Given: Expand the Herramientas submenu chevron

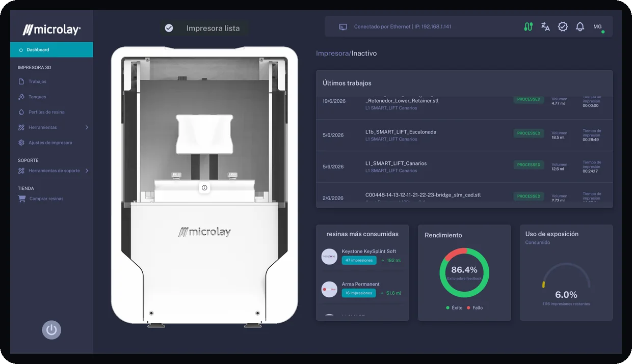Looking at the screenshot, I should 87,127.
